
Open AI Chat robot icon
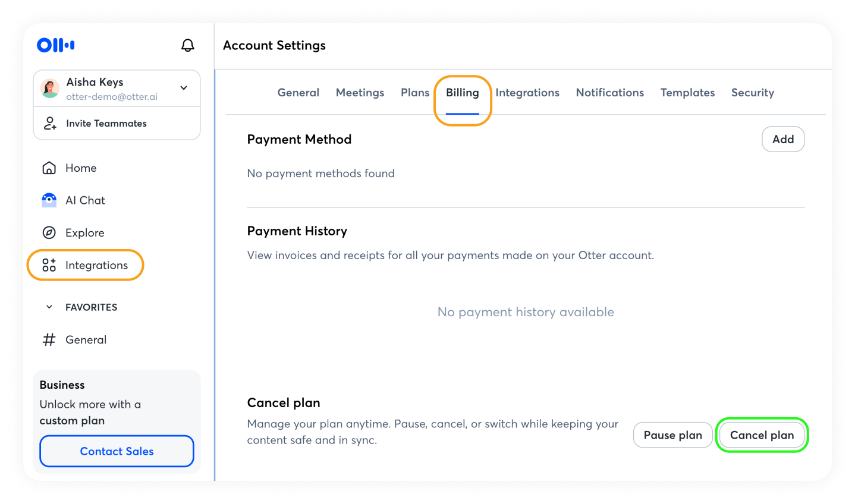pyautogui.click(x=49, y=200)
